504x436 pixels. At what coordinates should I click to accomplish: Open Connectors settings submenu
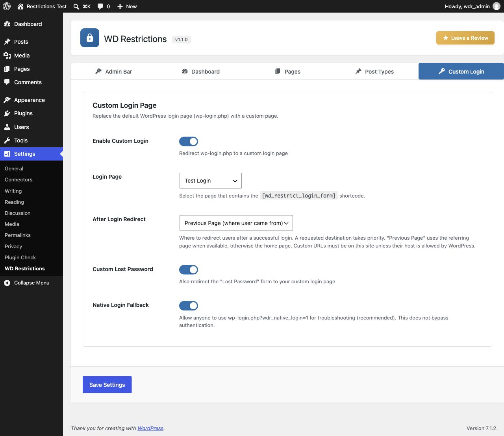[19, 180]
